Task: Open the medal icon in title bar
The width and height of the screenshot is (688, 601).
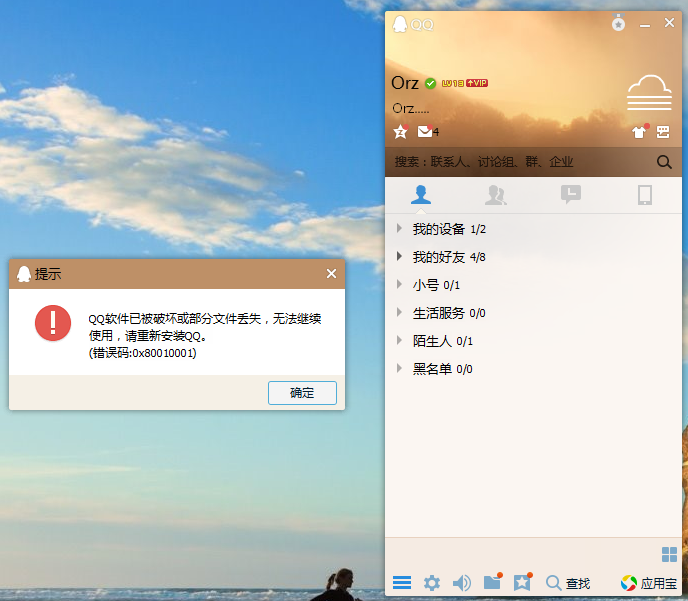Action: (619, 24)
